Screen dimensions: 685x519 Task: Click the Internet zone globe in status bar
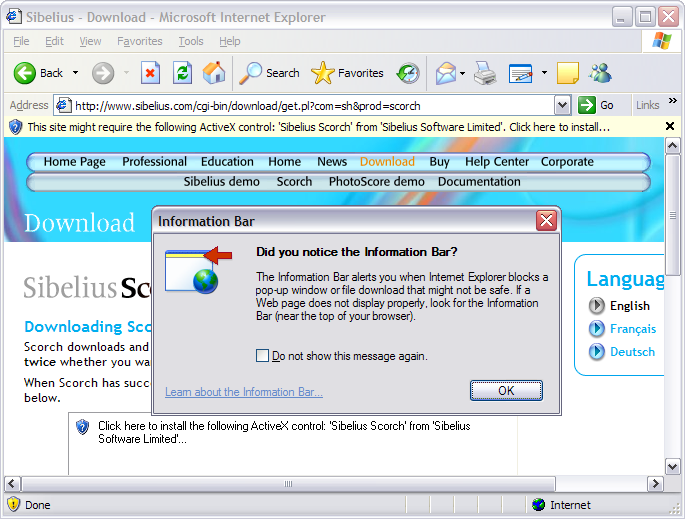539,505
